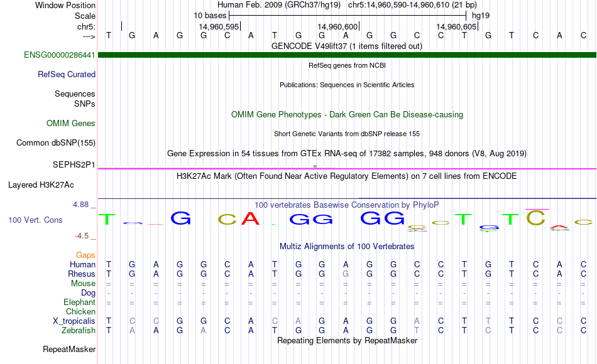Image resolution: width=597 pixels, height=364 pixels.
Task: Click the OMIM Genes track label
Action: (71, 123)
